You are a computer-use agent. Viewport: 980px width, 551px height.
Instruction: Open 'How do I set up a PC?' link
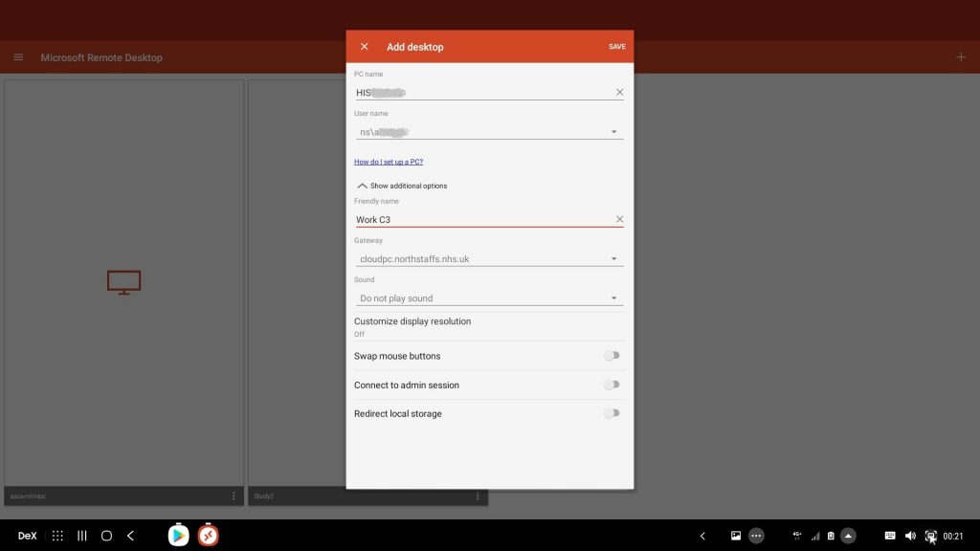(389, 162)
